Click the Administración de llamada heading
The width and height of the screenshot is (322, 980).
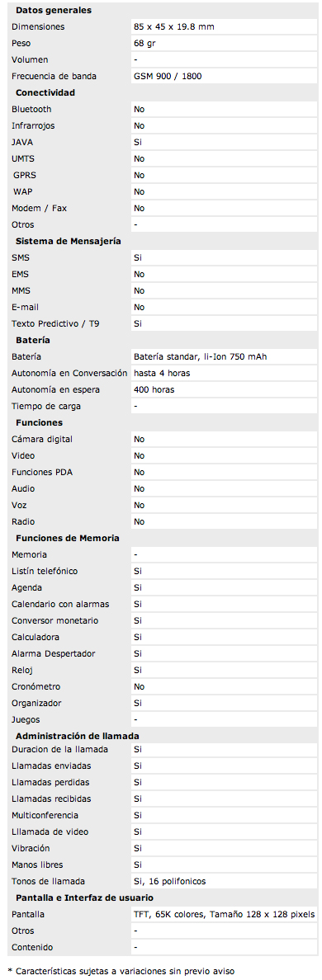point(78,737)
